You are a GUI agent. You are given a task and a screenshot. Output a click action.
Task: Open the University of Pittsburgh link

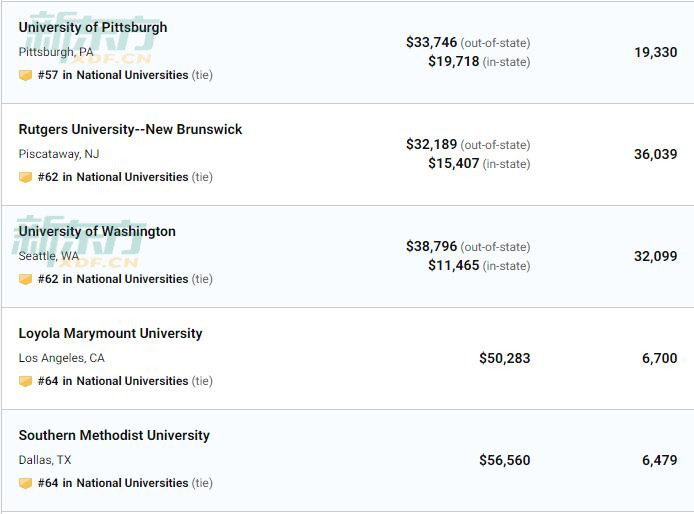[x=93, y=27]
